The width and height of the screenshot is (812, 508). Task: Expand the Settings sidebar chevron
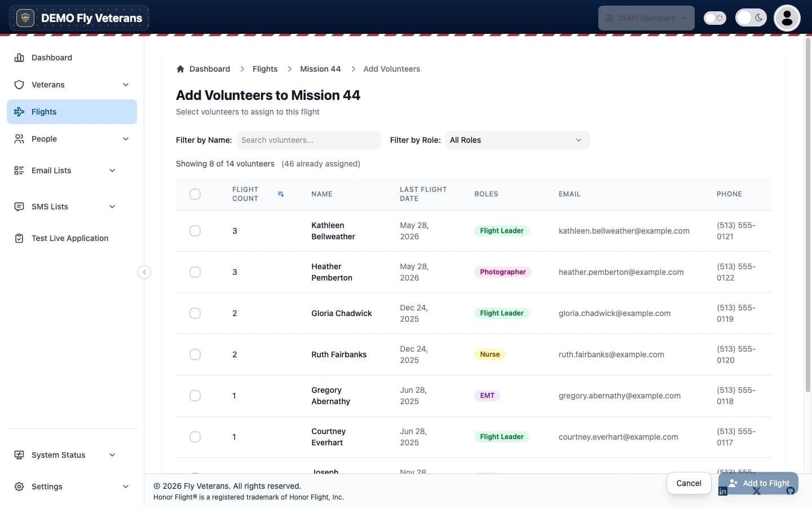pos(126,487)
